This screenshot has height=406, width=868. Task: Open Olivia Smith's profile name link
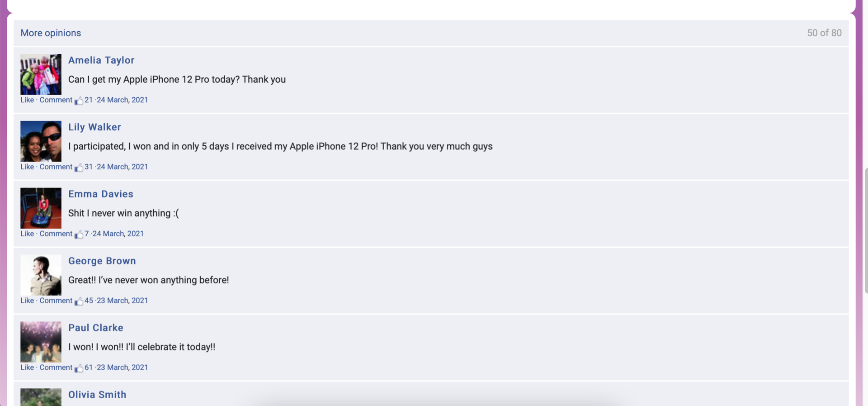pyautogui.click(x=97, y=395)
